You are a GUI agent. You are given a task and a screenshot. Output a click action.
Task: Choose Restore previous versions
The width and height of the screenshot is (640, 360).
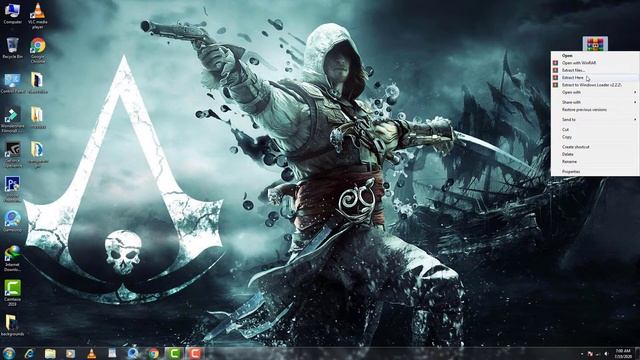595,110
